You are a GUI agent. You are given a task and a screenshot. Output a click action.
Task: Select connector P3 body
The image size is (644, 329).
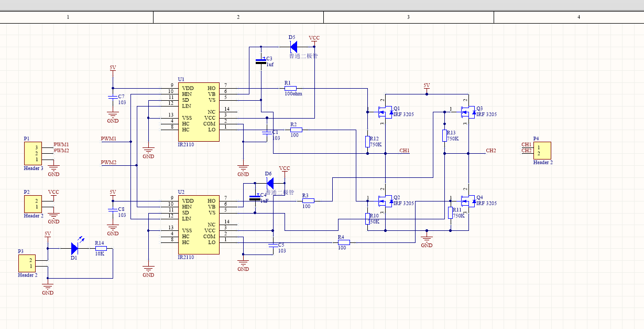[x=27, y=263]
